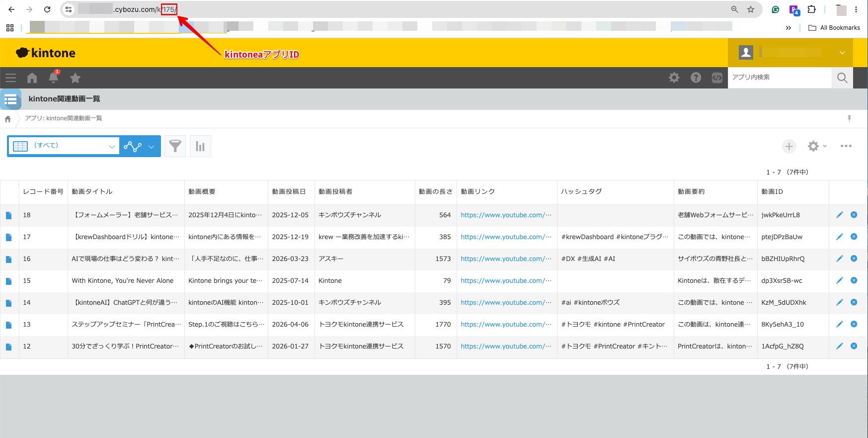This screenshot has width=868, height=438.
Task: Sort by 動画投稿日 column header
Action: coord(289,192)
